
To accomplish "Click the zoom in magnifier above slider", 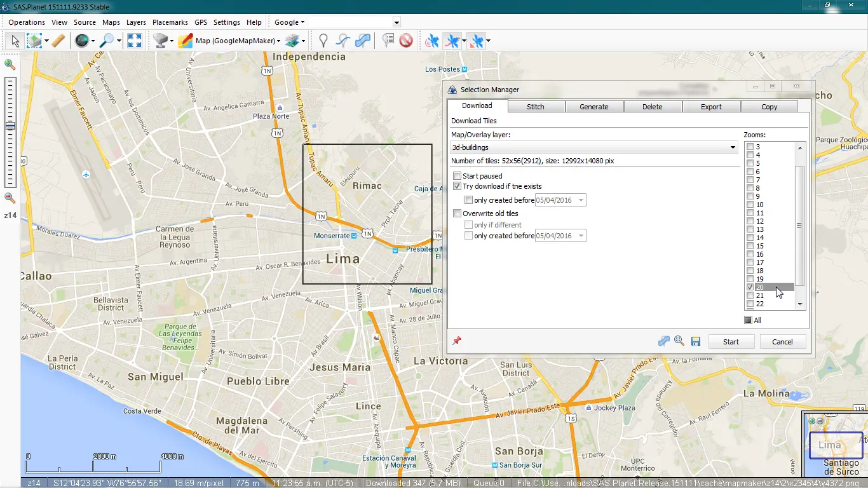I will click(x=10, y=64).
